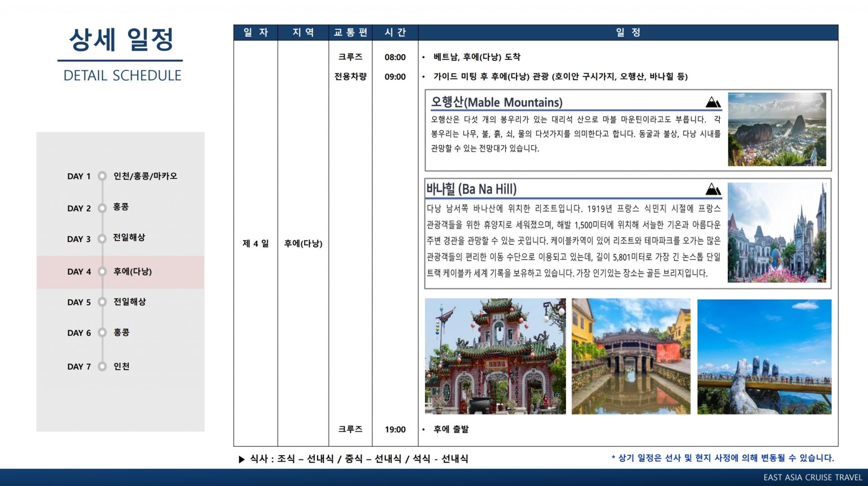868x486 pixels.
Task: Click the 19:00 time cell
Action: (395, 430)
